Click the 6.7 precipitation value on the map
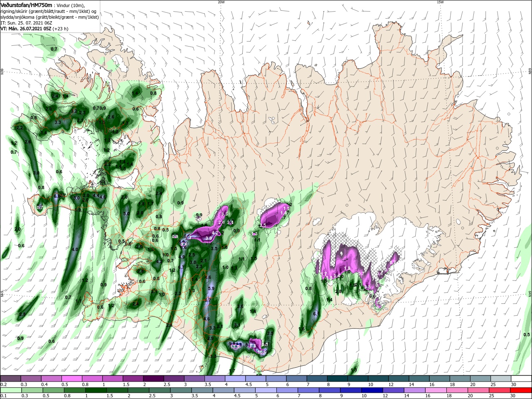 (x=181, y=267)
